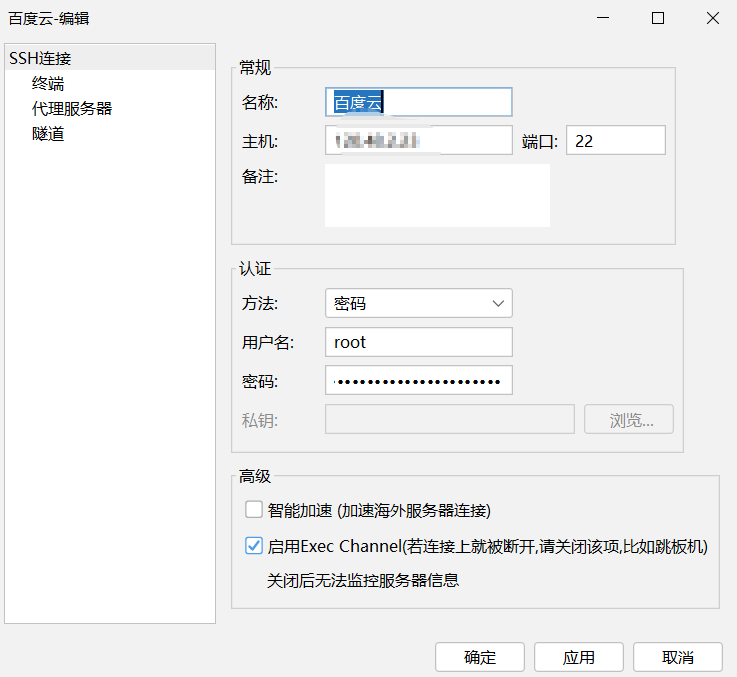Close the 百度云-编辑 dialog
Viewport: 737px width, 677px height.
[x=713, y=18]
